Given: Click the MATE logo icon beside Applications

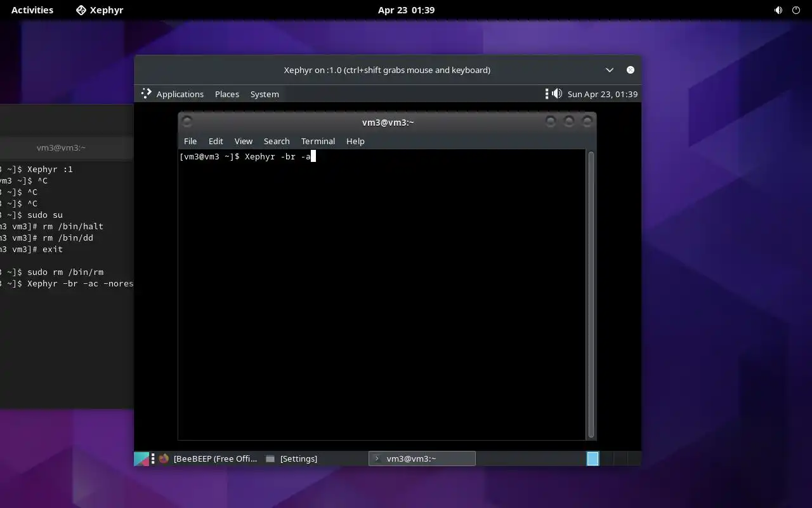Looking at the screenshot, I should point(147,93).
